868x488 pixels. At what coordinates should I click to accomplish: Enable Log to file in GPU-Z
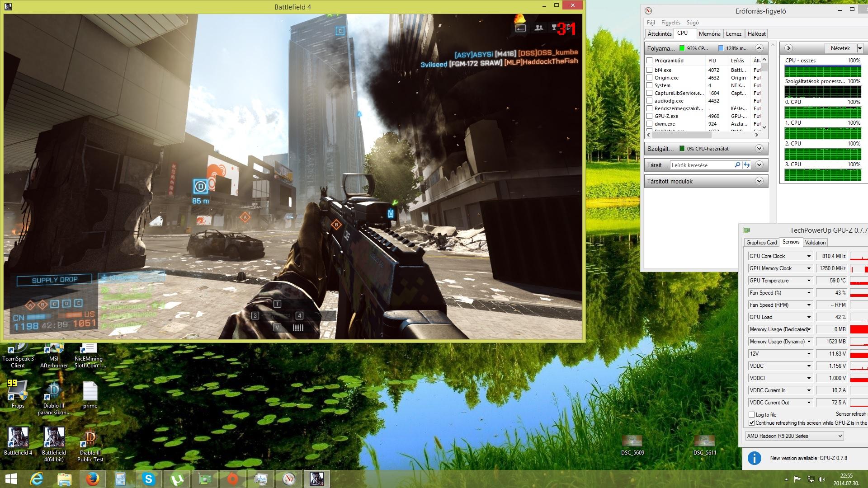click(751, 414)
